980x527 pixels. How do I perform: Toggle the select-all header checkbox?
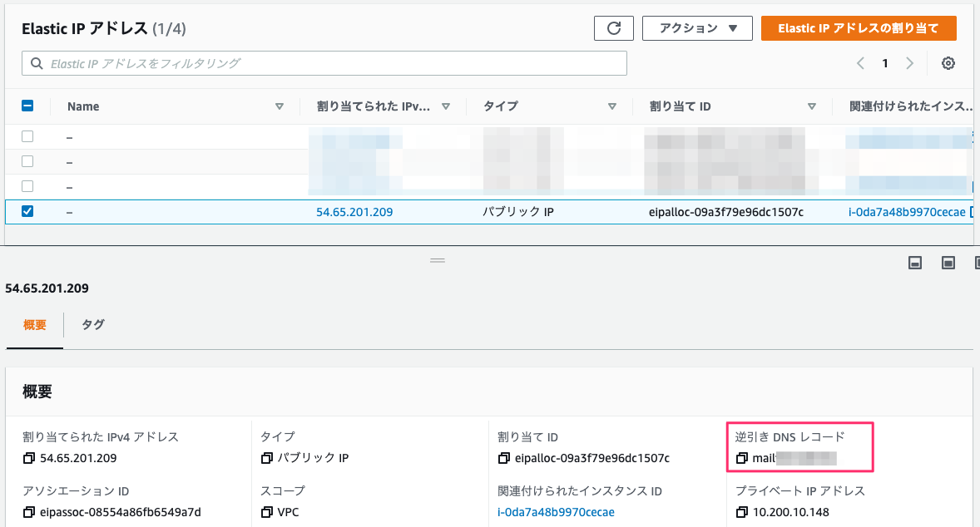click(27, 106)
